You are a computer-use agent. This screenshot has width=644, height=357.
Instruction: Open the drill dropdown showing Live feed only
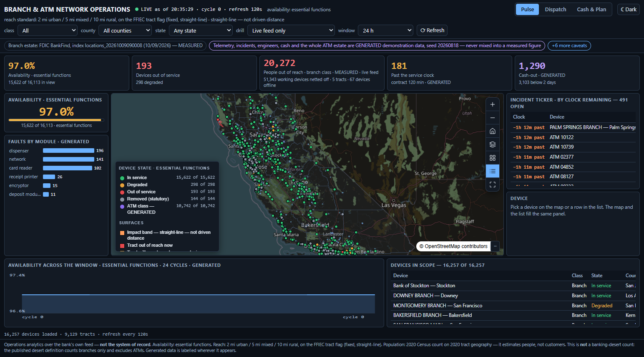point(291,30)
